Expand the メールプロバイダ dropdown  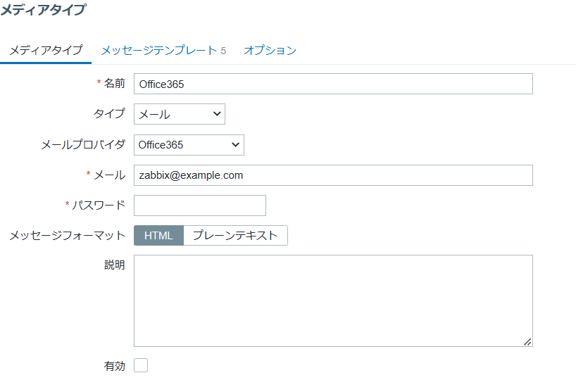coord(189,145)
